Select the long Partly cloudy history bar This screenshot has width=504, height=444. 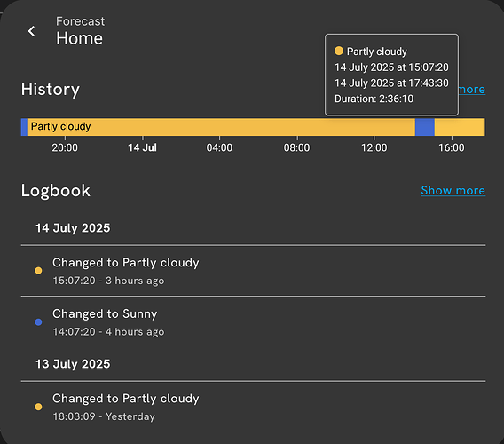click(221, 127)
